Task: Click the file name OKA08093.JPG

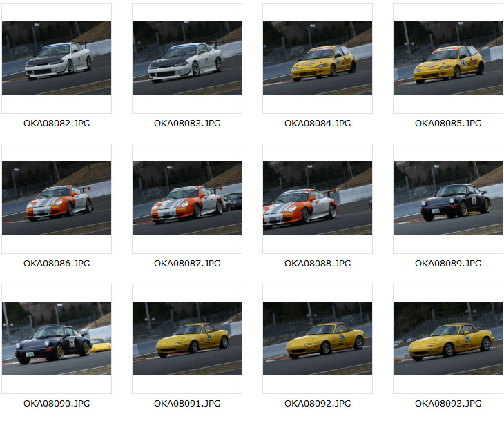Action: coord(448,404)
